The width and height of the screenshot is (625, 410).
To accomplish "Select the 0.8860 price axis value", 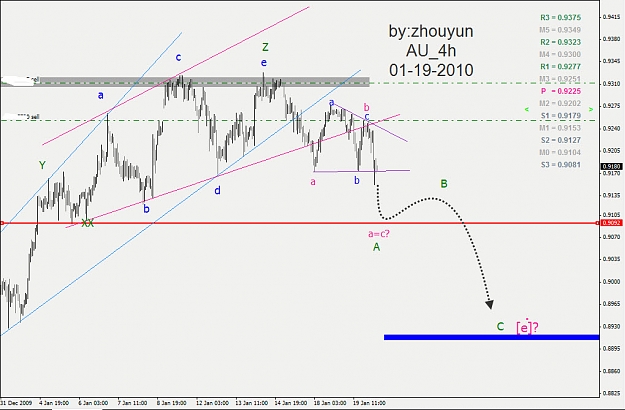I will [611, 371].
